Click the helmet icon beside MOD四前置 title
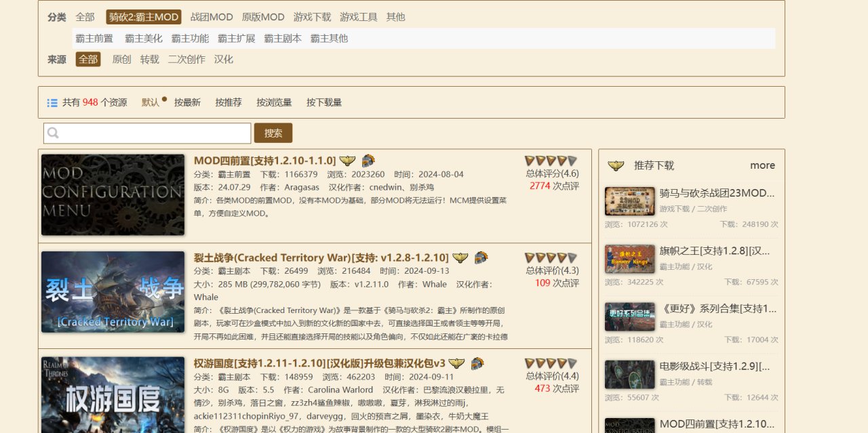This screenshot has height=433, width=868. coord(368,161)
